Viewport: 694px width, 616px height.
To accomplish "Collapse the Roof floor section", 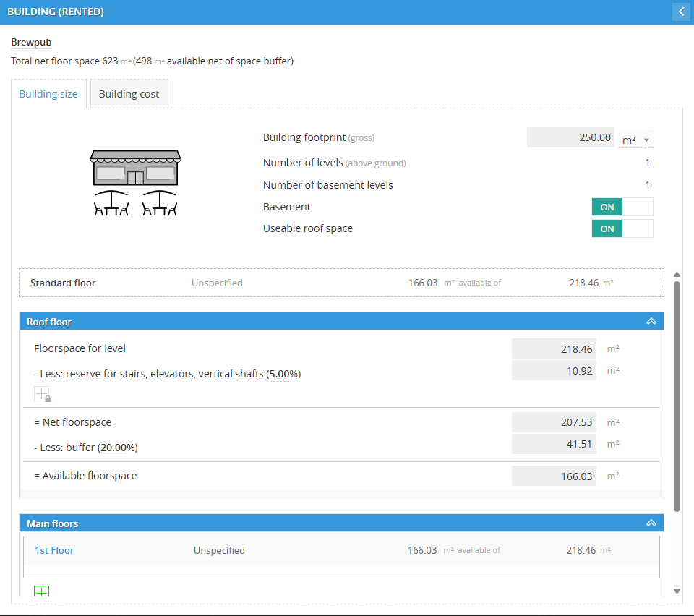I will point(651,322).
